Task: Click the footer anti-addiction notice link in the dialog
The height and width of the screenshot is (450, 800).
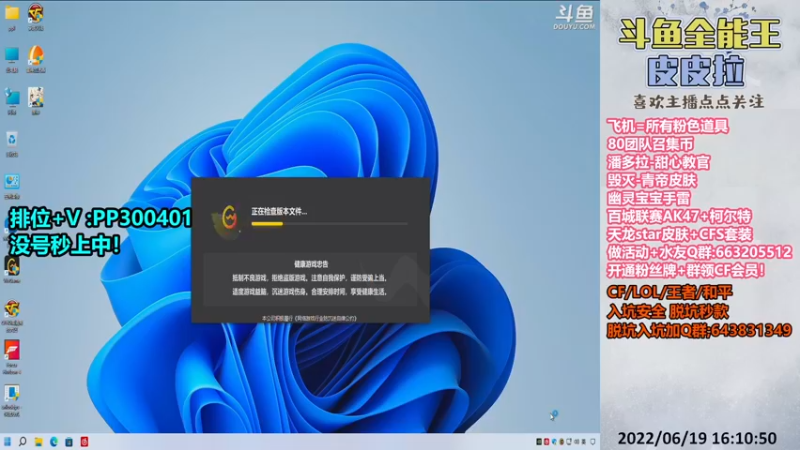Action: point(309,318)
